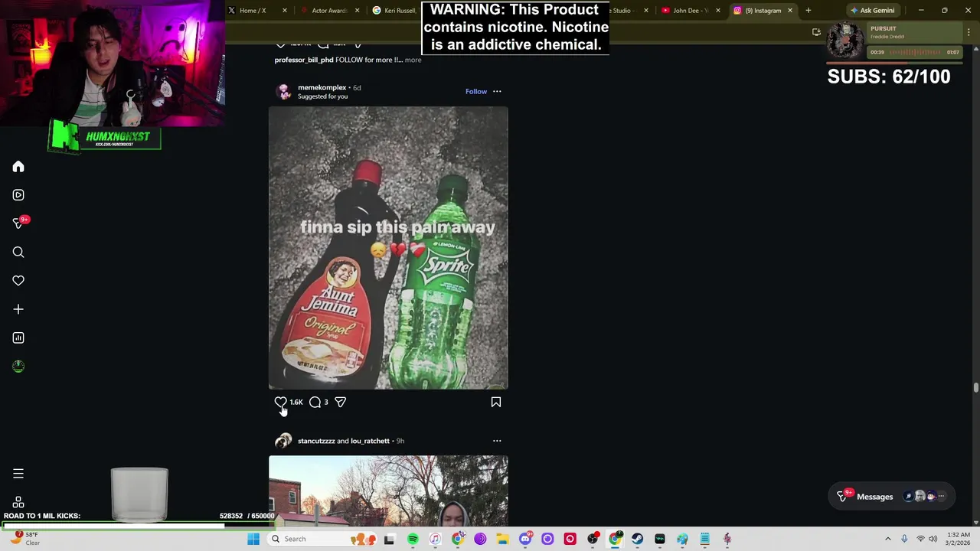Open the hamburger More menu in sidebar
The image size is (980, 551).
18,474
